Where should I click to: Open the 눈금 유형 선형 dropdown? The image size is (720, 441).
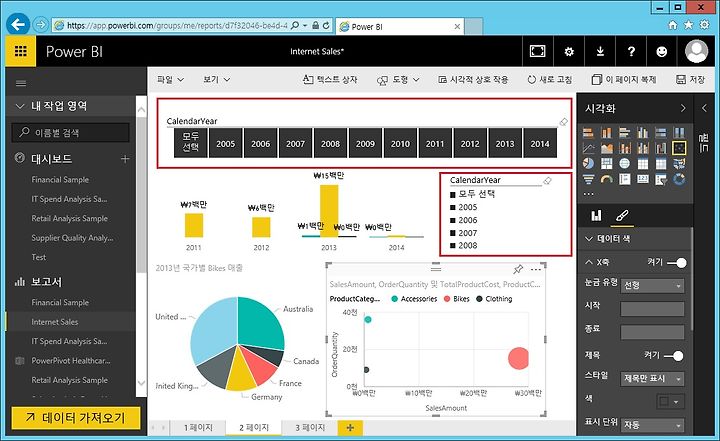point(652,285)
